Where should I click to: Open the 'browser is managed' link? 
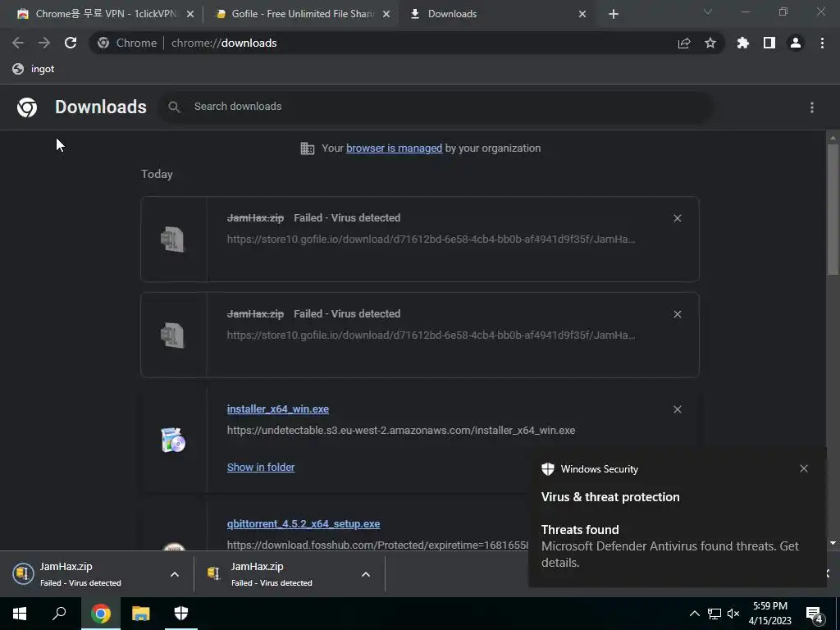point(395,148)
